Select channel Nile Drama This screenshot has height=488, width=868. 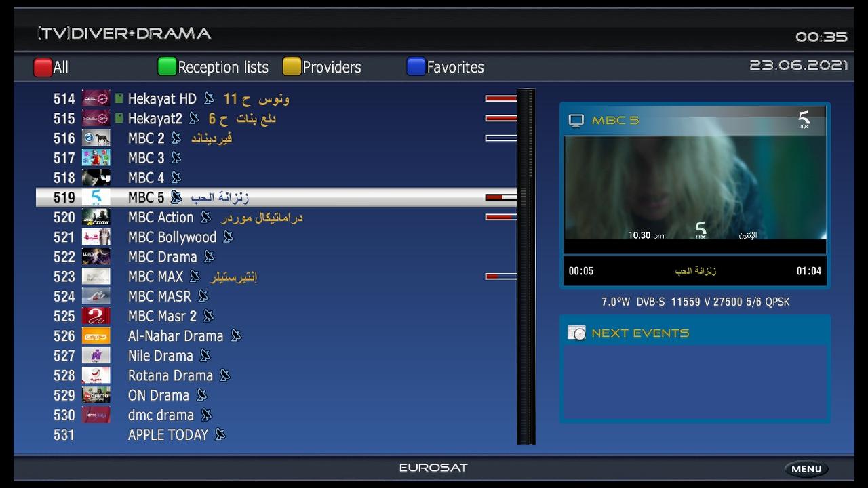pos(277,355)
